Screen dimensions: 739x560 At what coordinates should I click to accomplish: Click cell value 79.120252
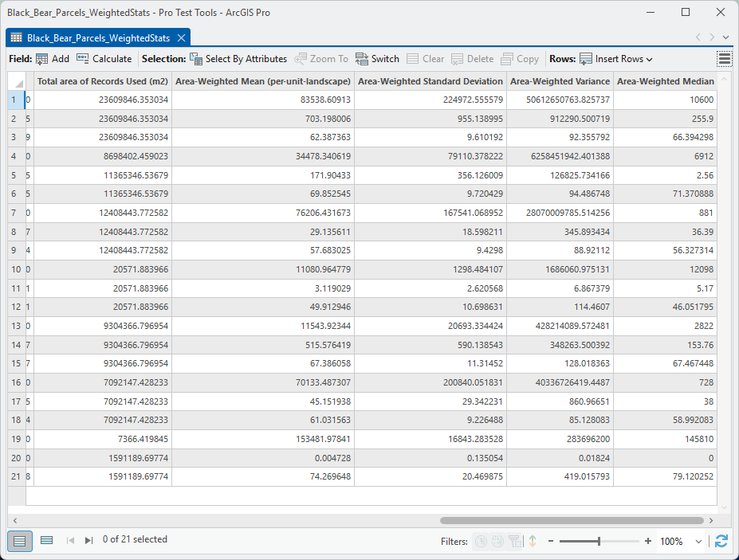click(x=666, y=476)
